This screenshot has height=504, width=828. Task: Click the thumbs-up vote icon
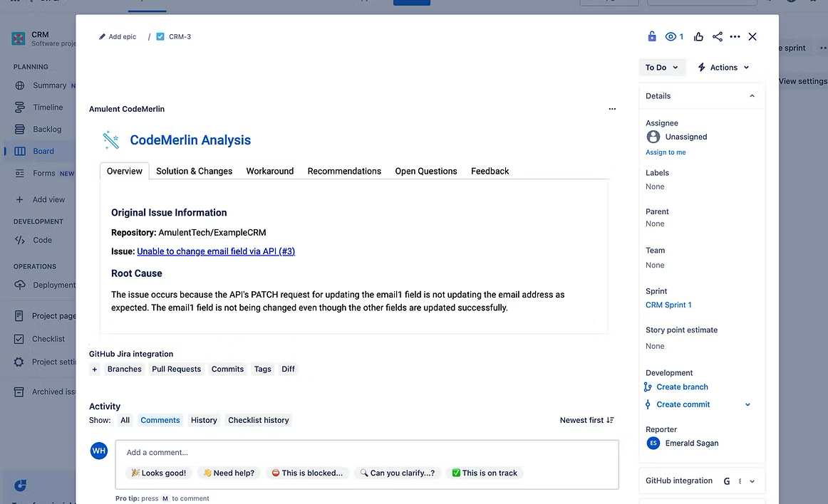tap(698, 36)
